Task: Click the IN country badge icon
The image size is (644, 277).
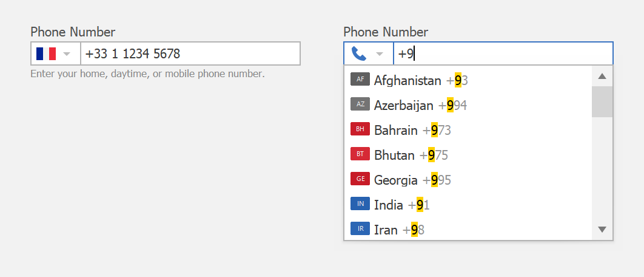Action: pos(360,203)
